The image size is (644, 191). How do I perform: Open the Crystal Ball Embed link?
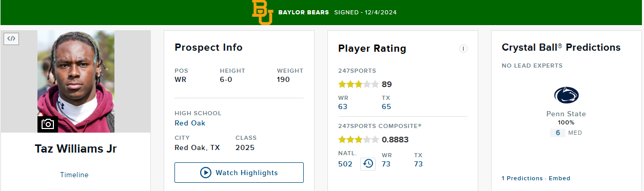(x=559, y=178)
